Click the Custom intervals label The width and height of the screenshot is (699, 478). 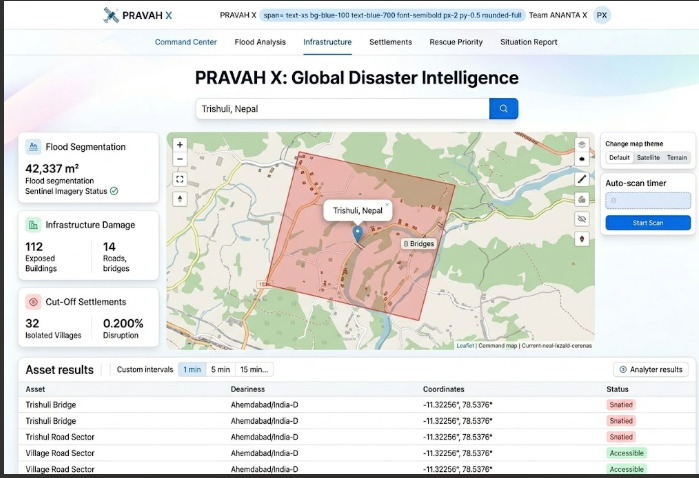[x=145, y=370]
